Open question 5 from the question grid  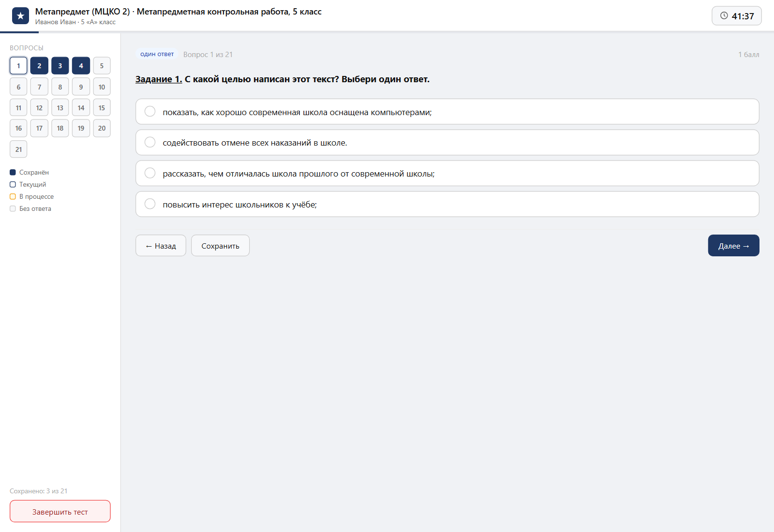coord(102,66)
